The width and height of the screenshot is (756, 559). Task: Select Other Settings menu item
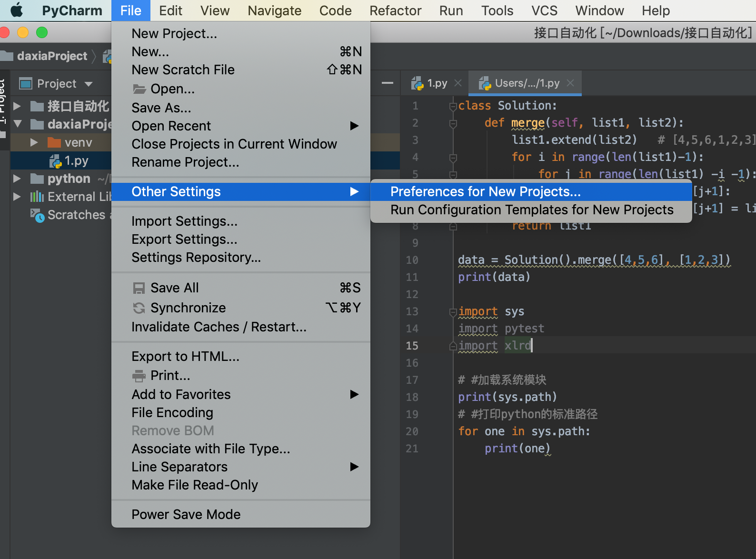[241, 192]
